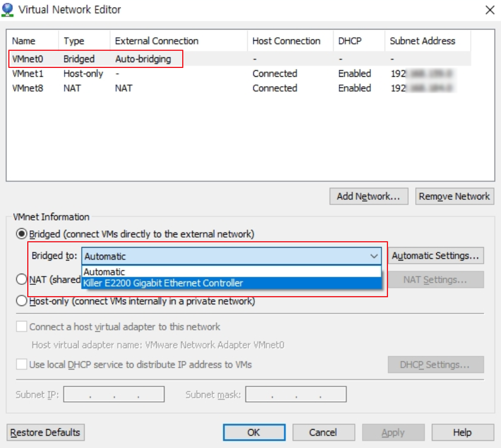The width and height of the screenshot is (501, 448).
Task: Sort by the Name column header
Action: pos(33,41)
